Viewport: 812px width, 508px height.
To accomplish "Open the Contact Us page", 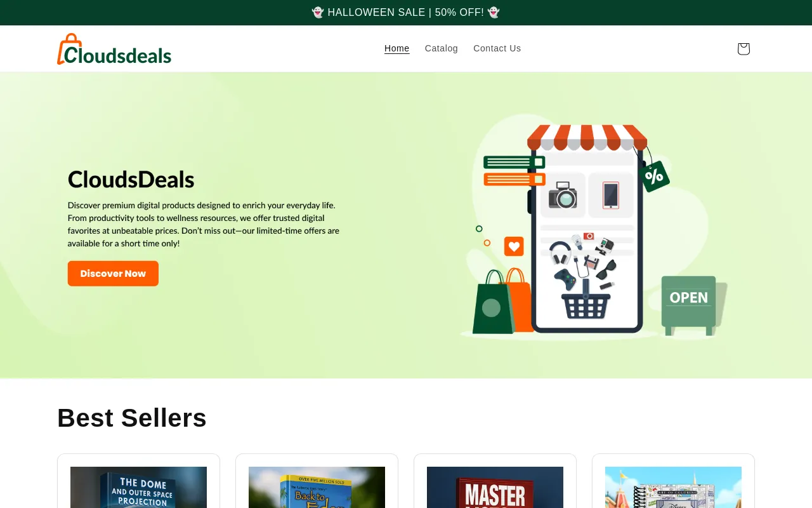I will pos(497,48).
